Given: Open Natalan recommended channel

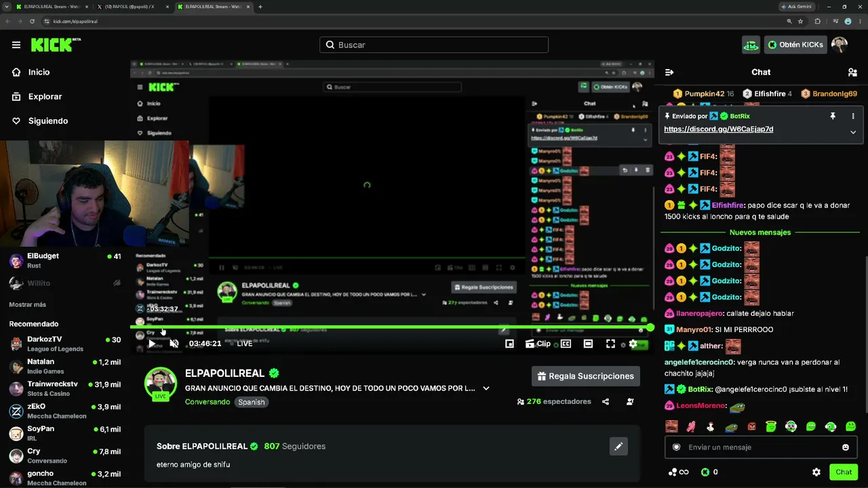Looking at the screenshot, I should point(64,366).
